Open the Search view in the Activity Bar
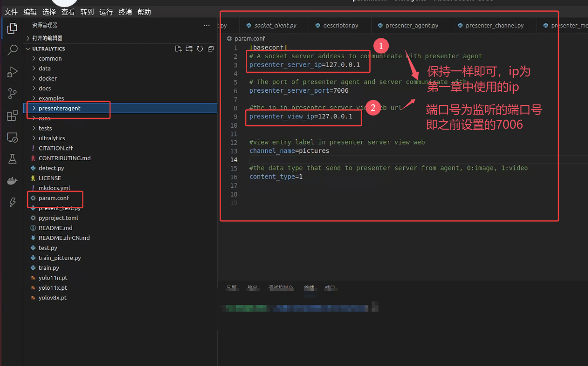Screen dimensions: 588x366 point(12,50)
